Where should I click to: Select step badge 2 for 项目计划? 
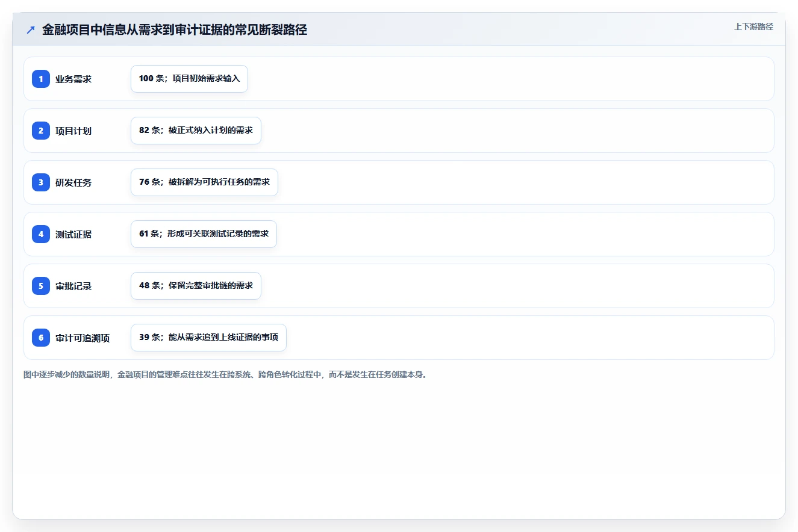(x=41, y=131)
